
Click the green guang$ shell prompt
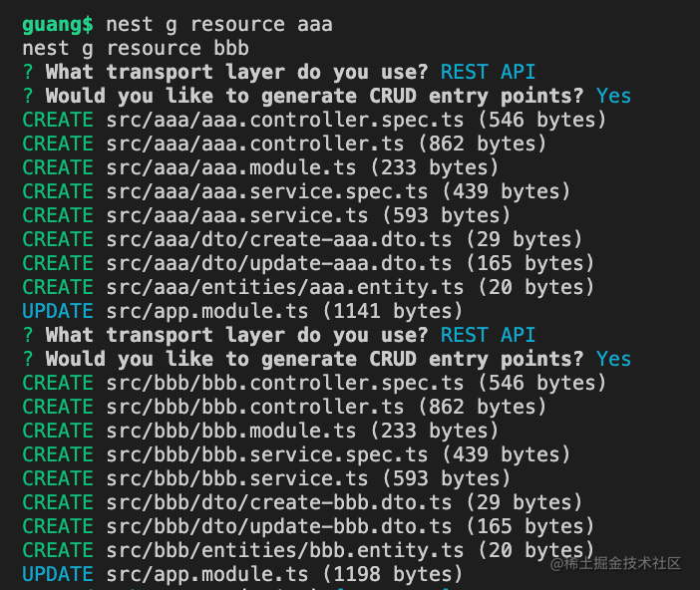(58, 25)
